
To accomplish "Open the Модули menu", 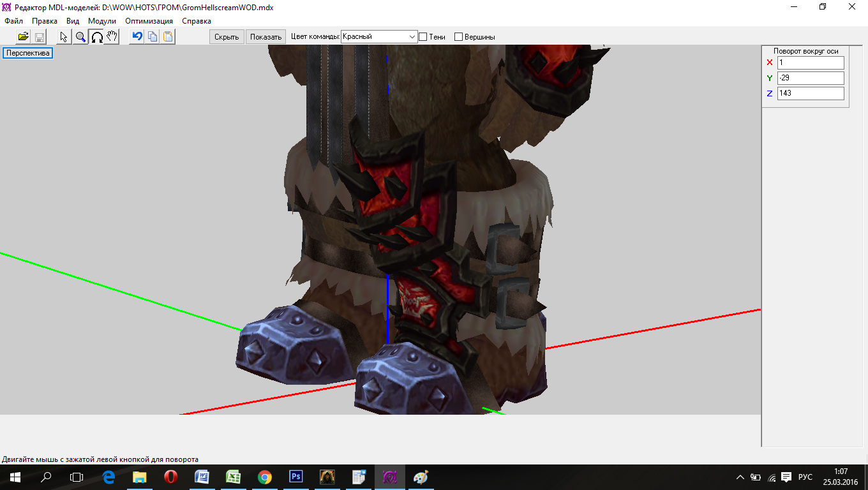I will tap(102, 21).
